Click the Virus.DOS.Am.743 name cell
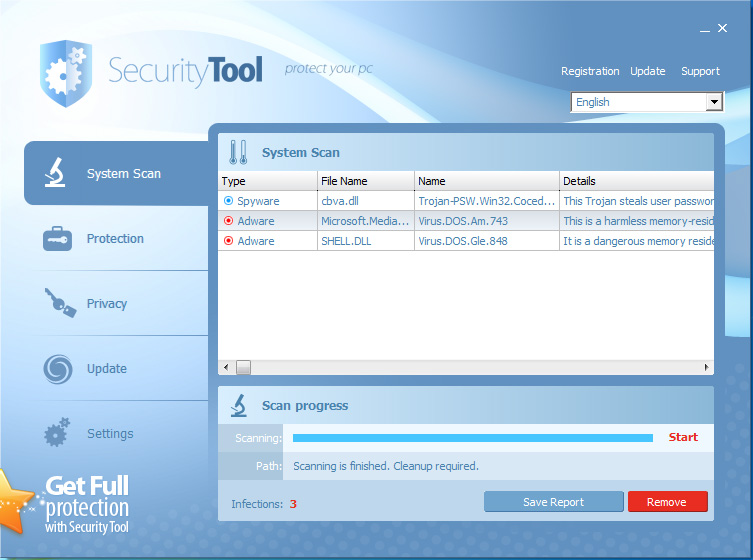 (x=487, y=221)
